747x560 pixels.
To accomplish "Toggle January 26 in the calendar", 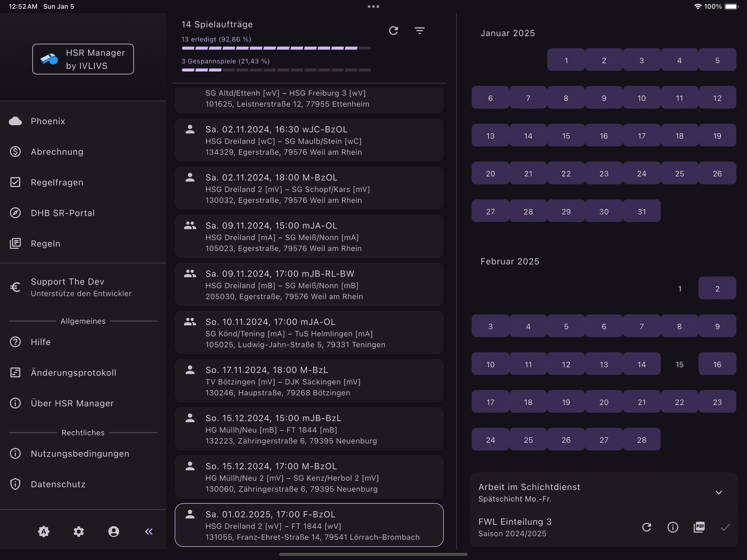I will click(x=717, y=173).
